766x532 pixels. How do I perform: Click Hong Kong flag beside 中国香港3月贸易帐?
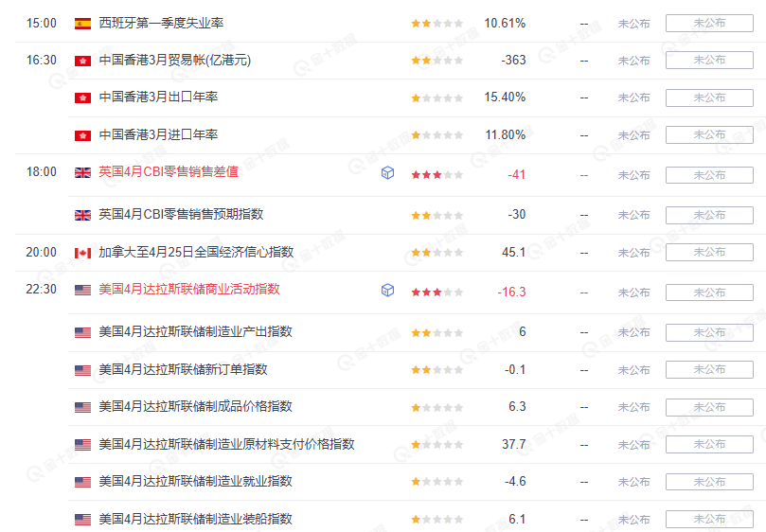pos(82,61)
